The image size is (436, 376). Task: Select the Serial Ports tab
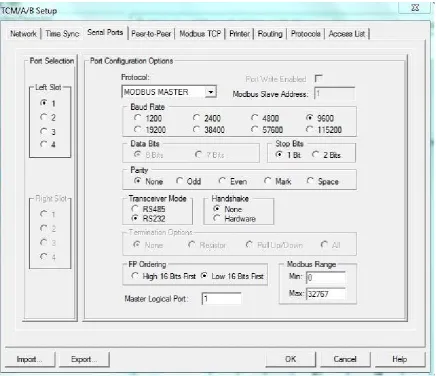point(105,32)
